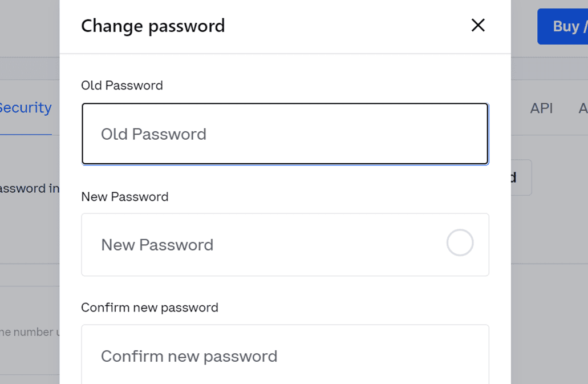This screenshot has height=384, width=588.
Task: Close the Change password dialog
Action: (x=478, y=25)
